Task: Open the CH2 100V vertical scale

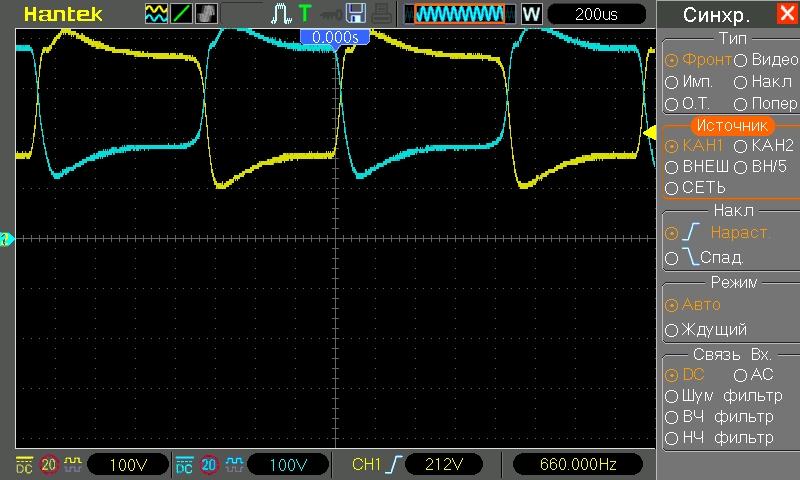Action: (x=287, y=464)
